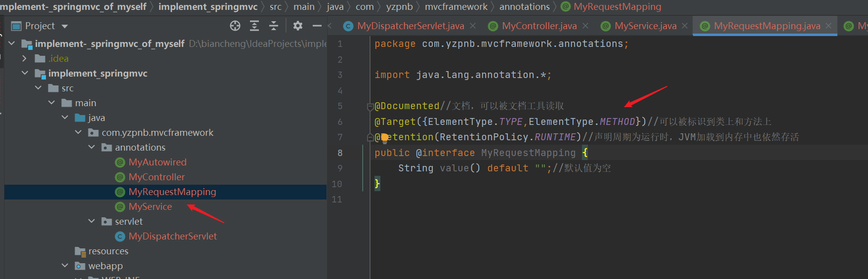Screen dimensions: 868x279
Task: Collapse the servlet package arrow
Action: click(91, 221)
